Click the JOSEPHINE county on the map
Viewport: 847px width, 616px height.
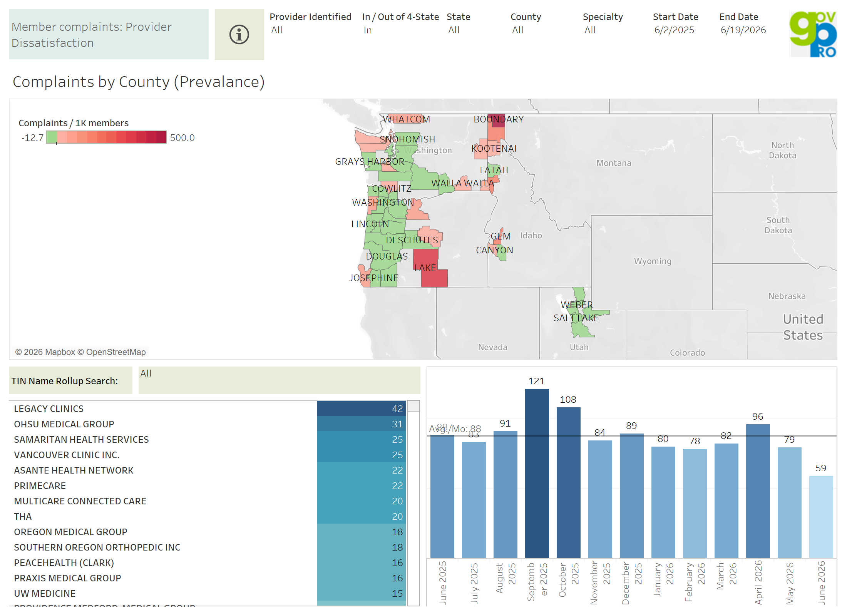point(375,278)
